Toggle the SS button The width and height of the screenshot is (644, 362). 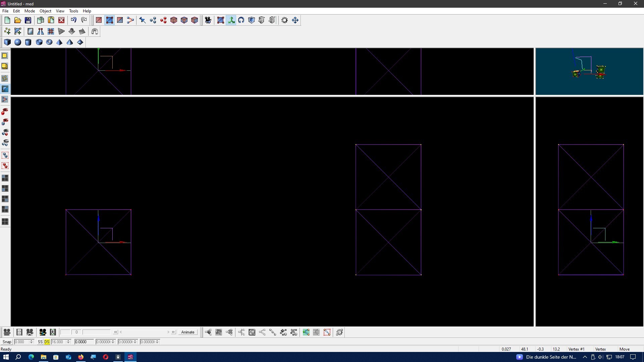(40, 342)
